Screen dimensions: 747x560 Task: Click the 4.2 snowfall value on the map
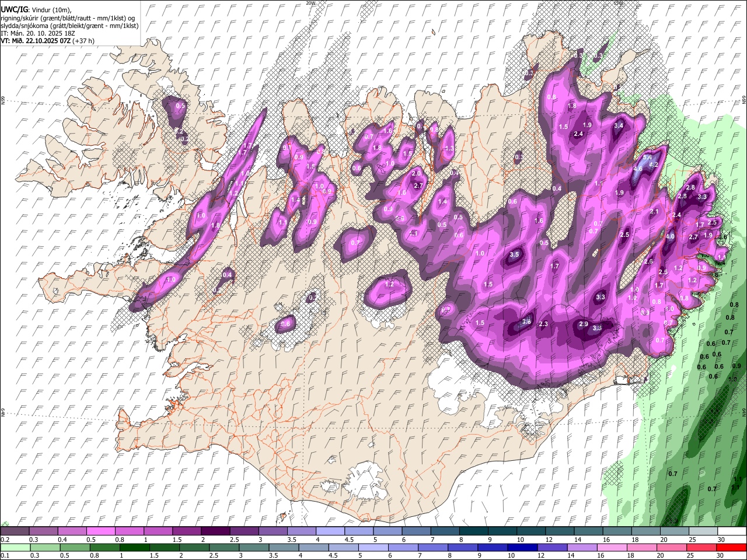coord(654,165)
